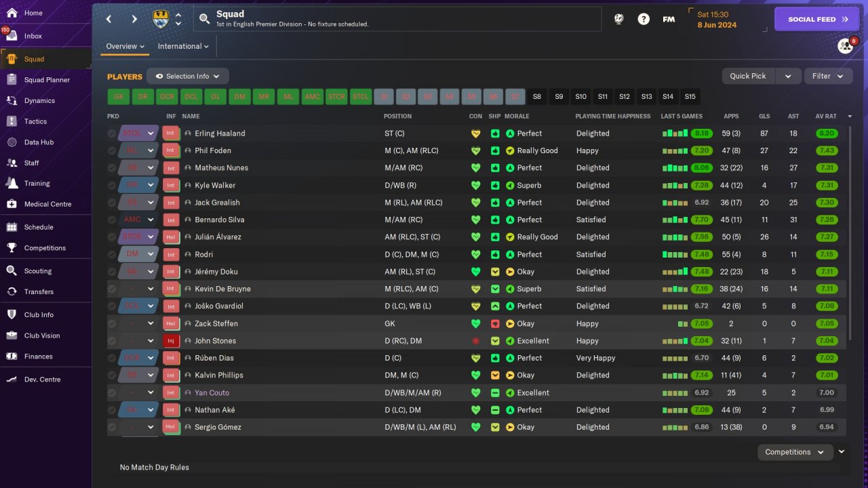
Task: Expand the Competitions dropdown
Action: point(795,452)
